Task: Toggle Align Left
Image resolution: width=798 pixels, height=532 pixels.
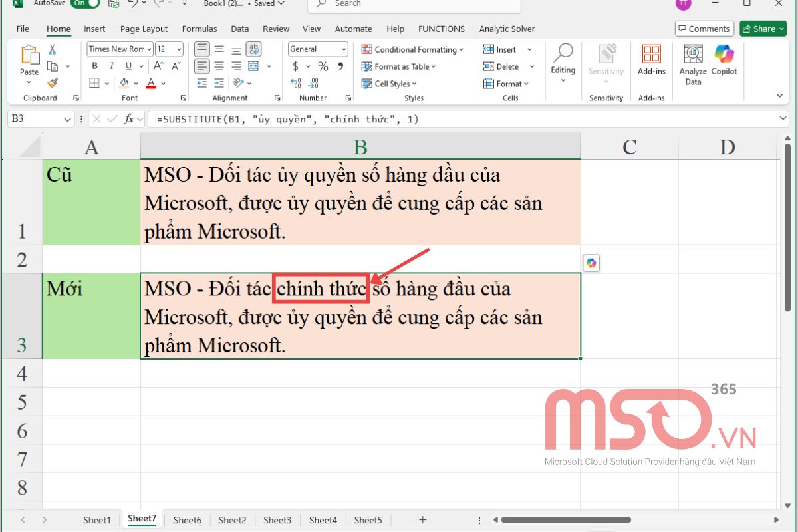Action: 201,66
